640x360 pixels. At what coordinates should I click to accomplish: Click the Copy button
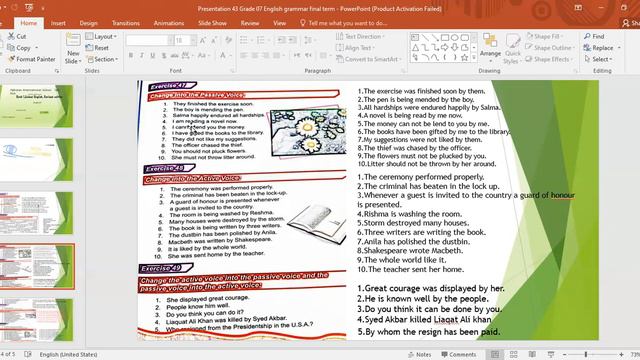tap(19, 48)
